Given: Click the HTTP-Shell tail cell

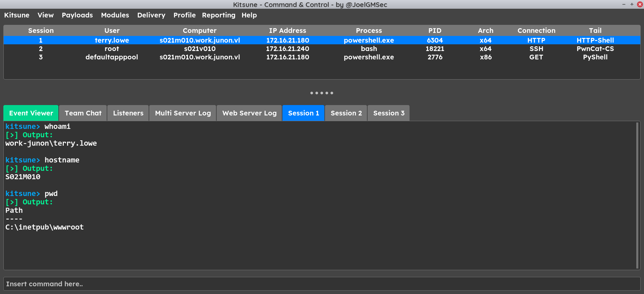Looking at the screenshot, I should coord(595,40).
